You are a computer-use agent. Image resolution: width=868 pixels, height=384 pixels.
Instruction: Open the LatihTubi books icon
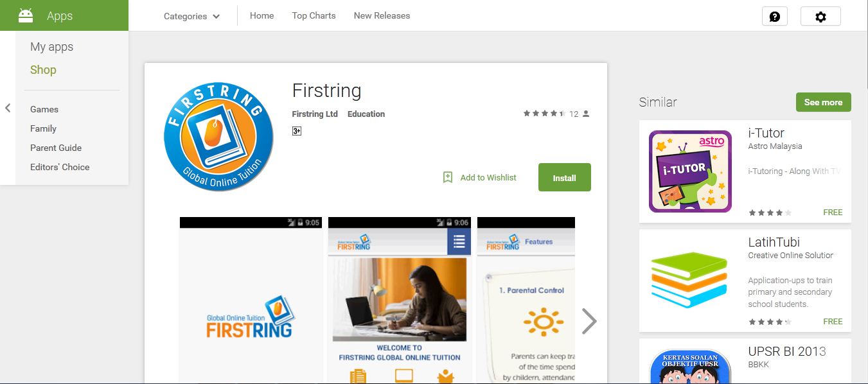pyautogui.click(x=690, y=281)
